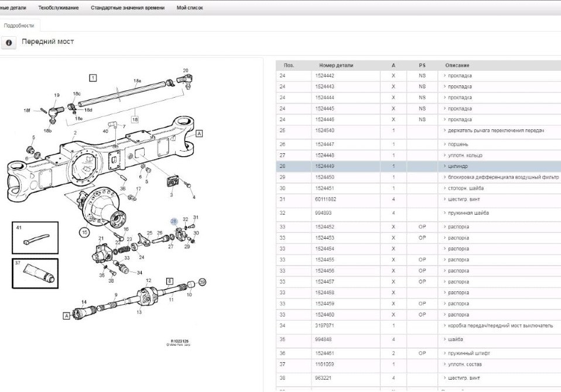
Task: Click callout 8 box near the driveshaft
Action: [x=169, y=281]
